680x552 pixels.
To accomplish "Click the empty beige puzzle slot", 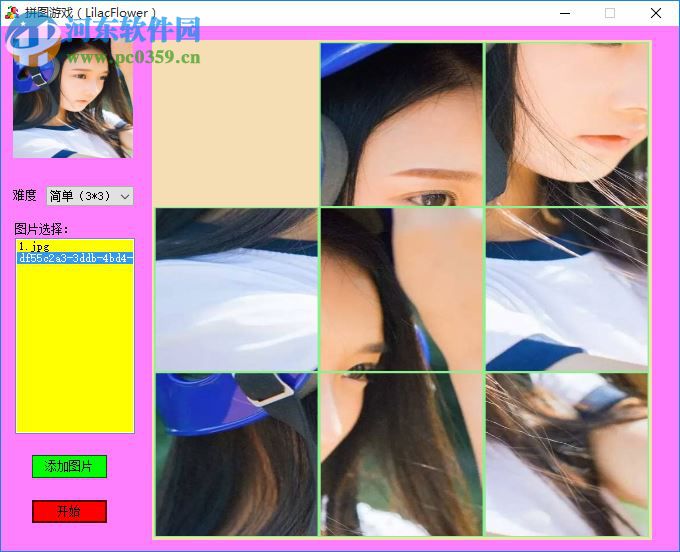I will (x=237, y=124).
